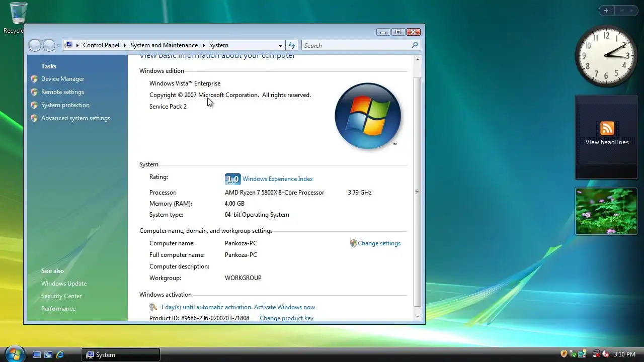Screen dimensions: 644x362
Task: Launch Internet Explorer from quick launch
Action: pos(60,354)
